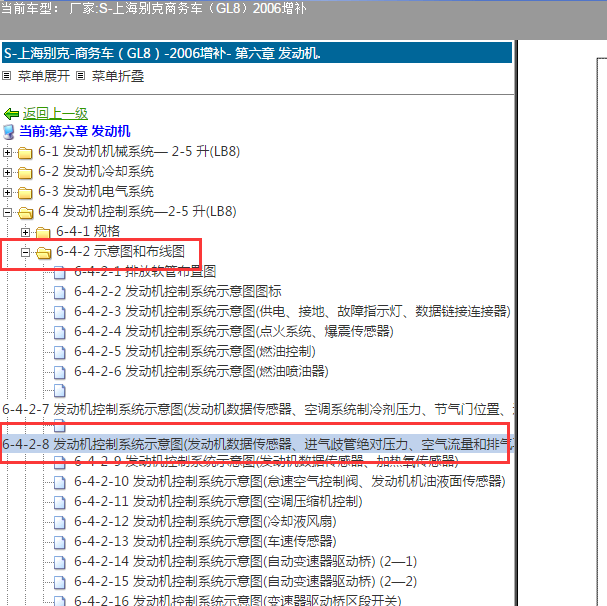Open 6-4-2-3 示意图(供电、接地、故障指示灯)
The image size is (607, 606).
tap(292, 312)
